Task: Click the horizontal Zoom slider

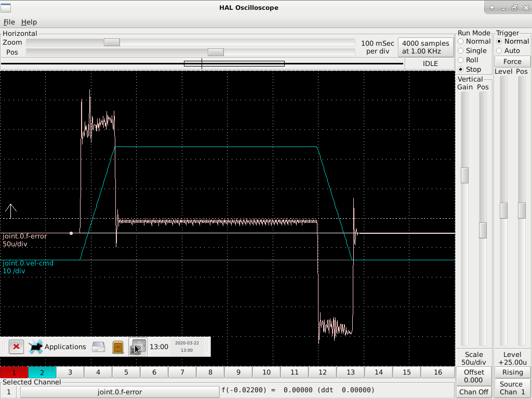Action: 112,43
